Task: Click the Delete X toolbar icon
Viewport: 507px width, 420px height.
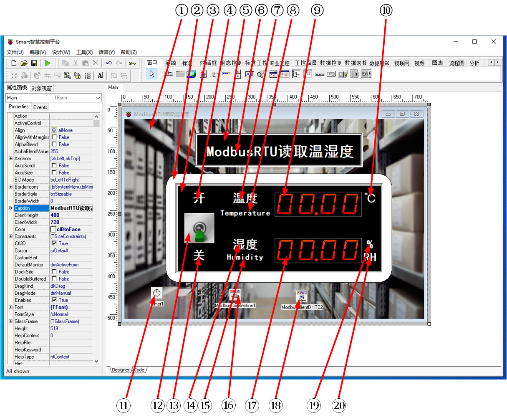Action: coord(96,63)
